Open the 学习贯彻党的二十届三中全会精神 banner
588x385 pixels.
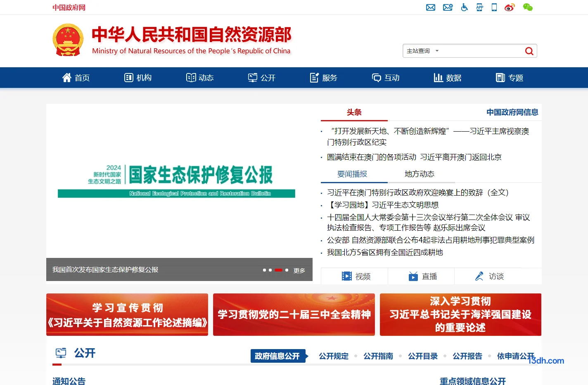[294, 314]
